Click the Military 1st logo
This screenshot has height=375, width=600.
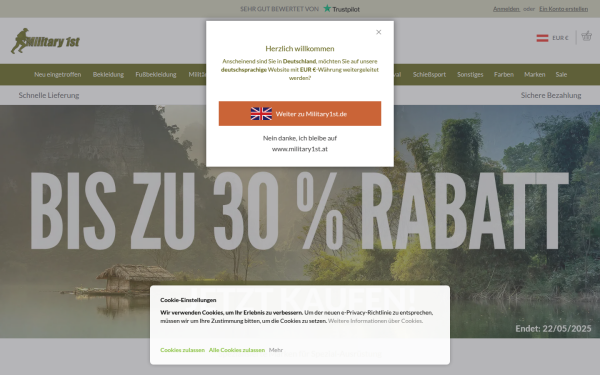45,41
